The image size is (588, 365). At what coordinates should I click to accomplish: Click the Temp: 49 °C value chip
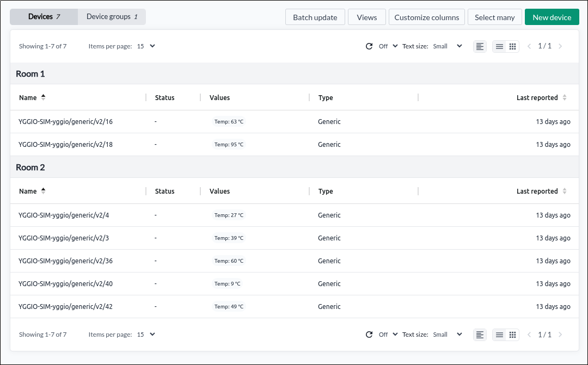click(229, 307)
